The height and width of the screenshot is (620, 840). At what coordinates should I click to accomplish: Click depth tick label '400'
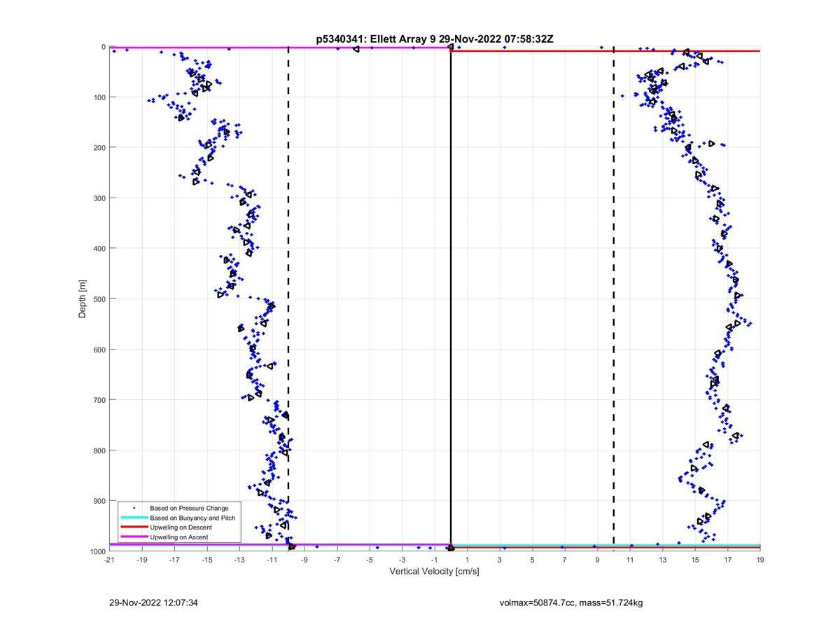coord(99,249)
